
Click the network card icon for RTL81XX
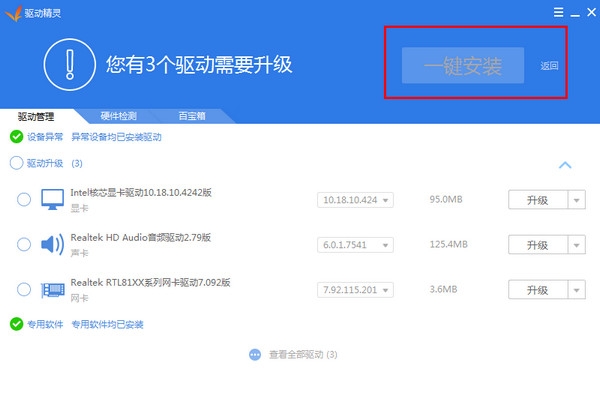point(52,290)
